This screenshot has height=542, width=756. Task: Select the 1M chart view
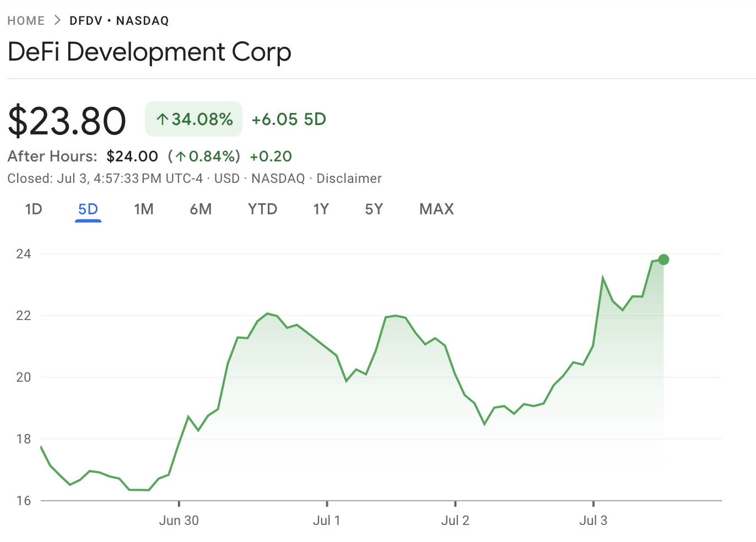144,209
